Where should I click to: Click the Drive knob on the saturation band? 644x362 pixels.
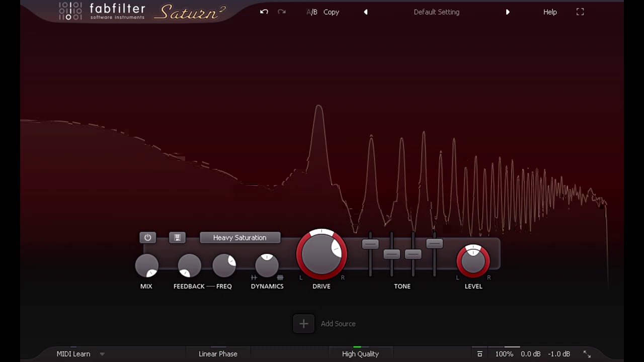click(x=321, y=254)
